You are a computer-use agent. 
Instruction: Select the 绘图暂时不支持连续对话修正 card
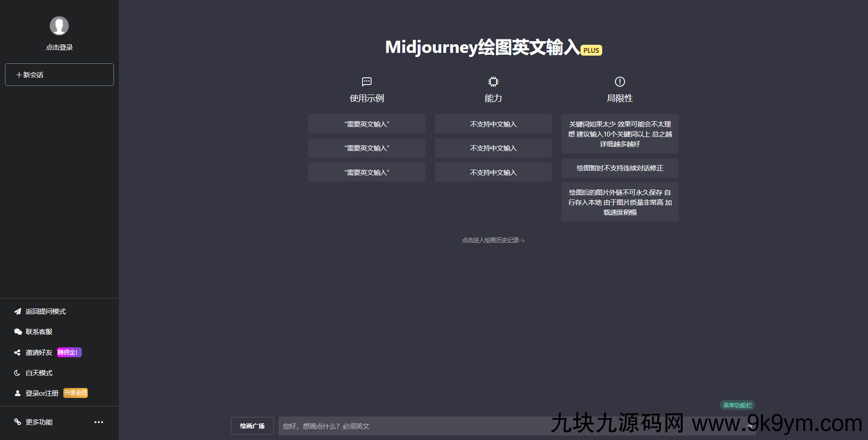620,168
